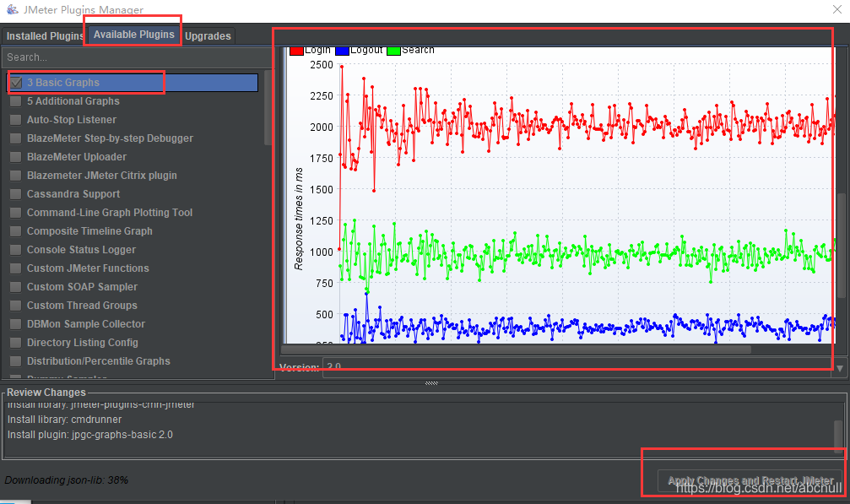Click the green Search legend swatch
The height and width of the screenshot is (504, 850).
(x=393, y=51)
